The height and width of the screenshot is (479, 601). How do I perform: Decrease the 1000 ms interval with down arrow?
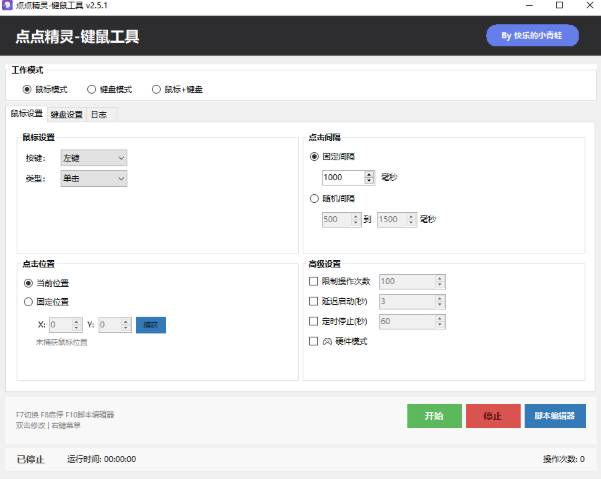[x=369, y=181]
